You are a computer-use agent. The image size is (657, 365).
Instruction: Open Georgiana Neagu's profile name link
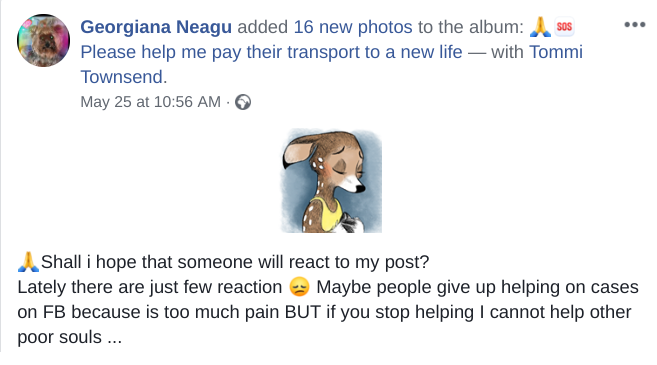click(156, 27)
